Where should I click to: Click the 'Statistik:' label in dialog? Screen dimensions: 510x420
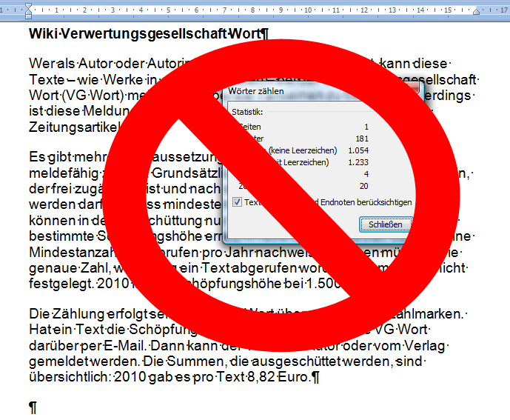click(247, 112)
